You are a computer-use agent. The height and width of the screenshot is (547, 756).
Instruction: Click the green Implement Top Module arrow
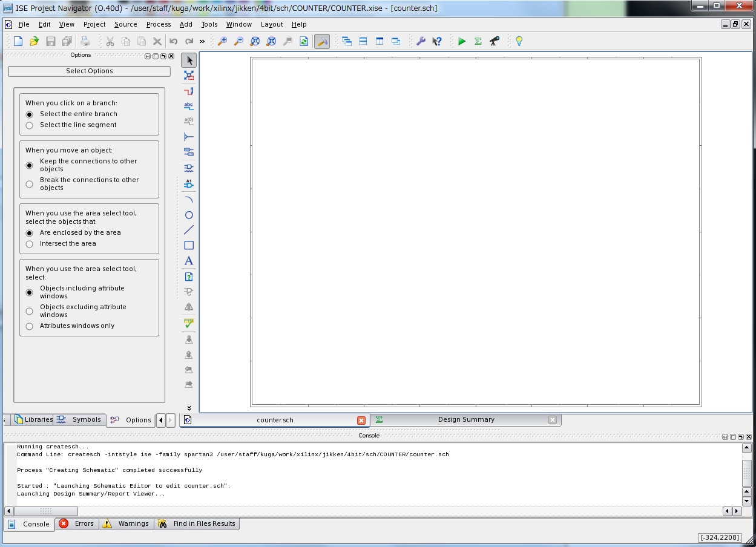462,41
